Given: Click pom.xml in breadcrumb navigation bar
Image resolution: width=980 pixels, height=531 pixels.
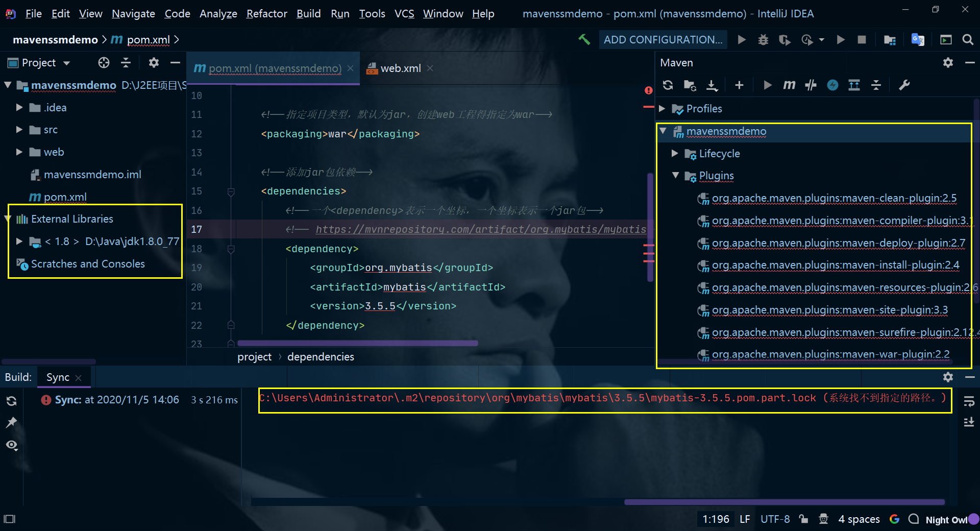Looking at the screenshot, I should [149, 40].
